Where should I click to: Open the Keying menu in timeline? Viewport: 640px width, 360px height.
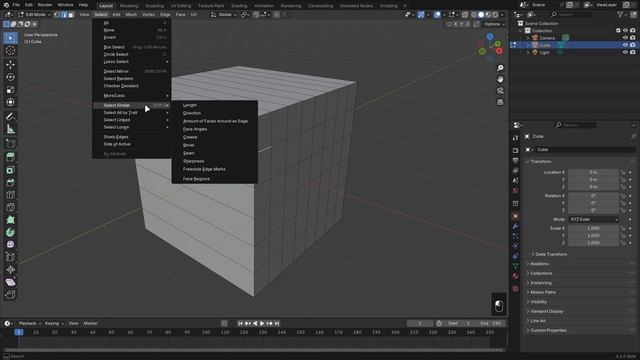[54, 324]
